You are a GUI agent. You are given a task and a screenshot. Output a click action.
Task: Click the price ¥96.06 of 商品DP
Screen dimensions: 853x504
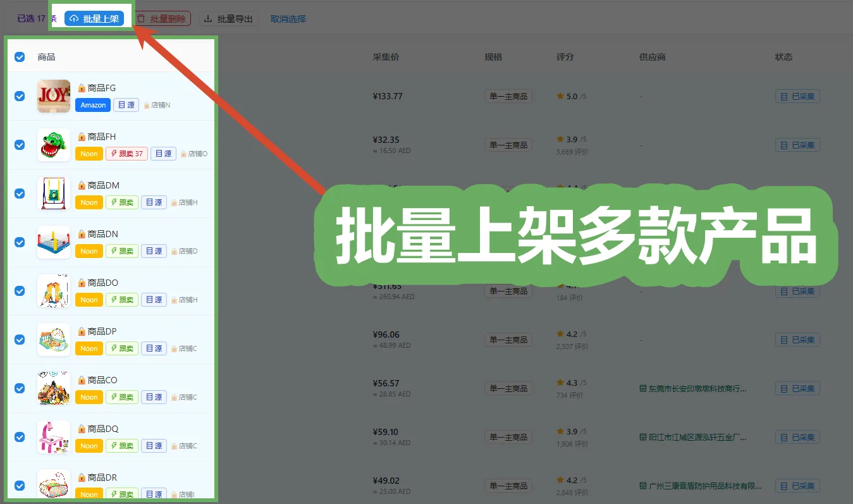pos(386,335)
